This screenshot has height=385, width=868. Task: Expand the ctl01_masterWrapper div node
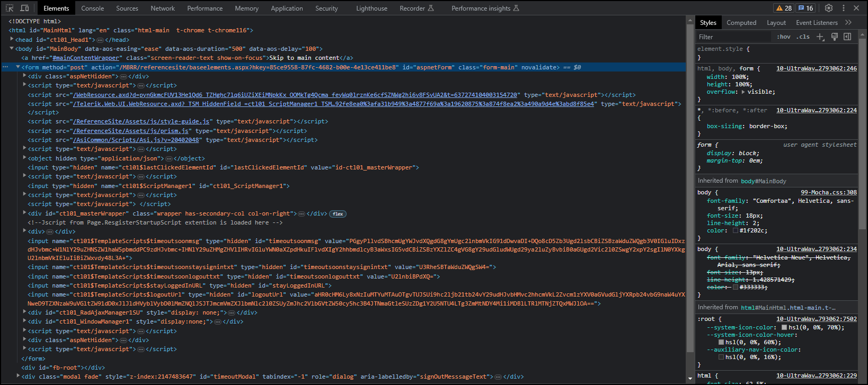(x=24, y=213)
